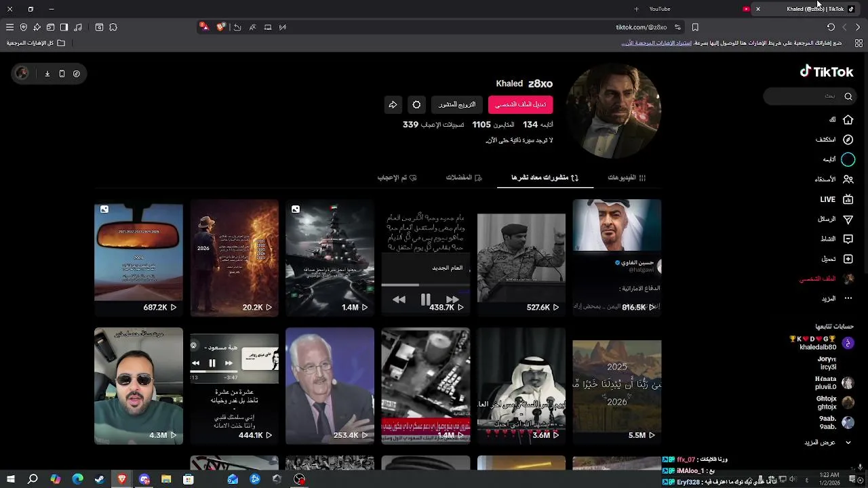868x488 pixels.
Task: Open the warship video with 1.4M views
Action: click(x=330, y=258)
